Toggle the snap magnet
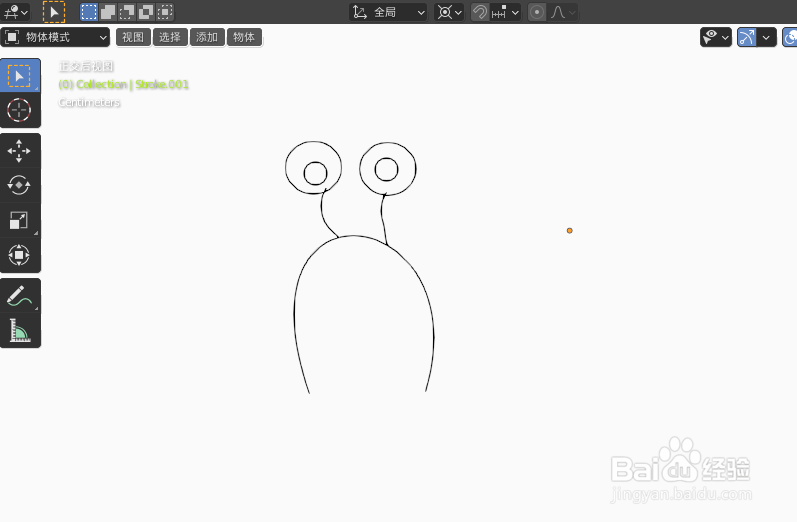 pos(480,12)
